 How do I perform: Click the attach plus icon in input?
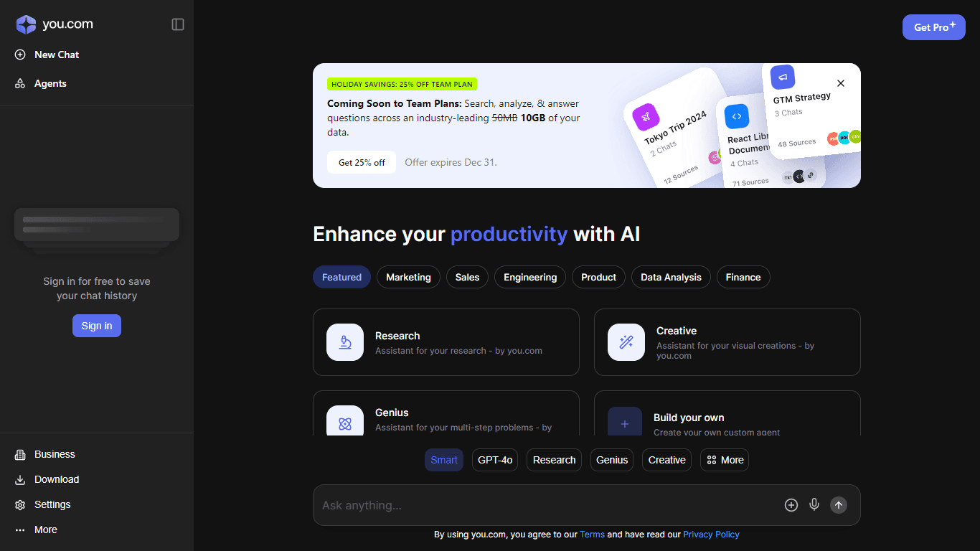(791, 505)
